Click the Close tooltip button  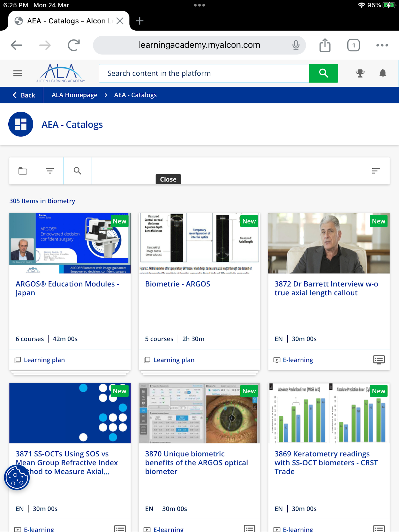[x=168, y=179]
